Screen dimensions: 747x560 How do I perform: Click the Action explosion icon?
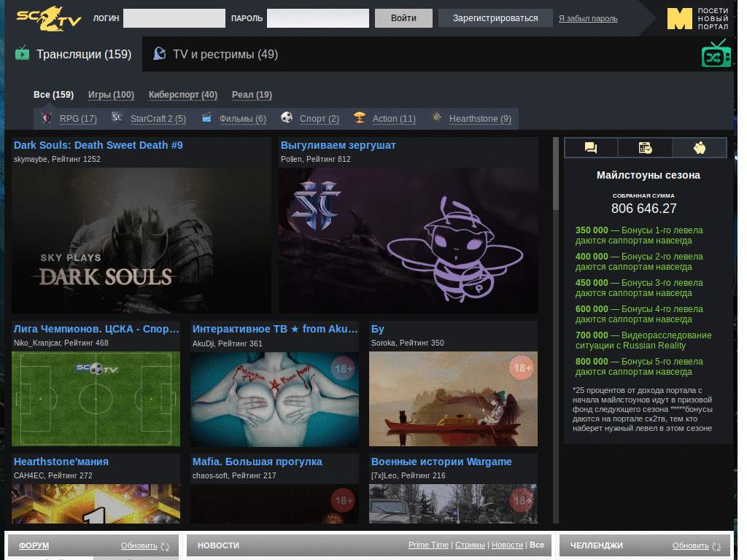[360, 117]
